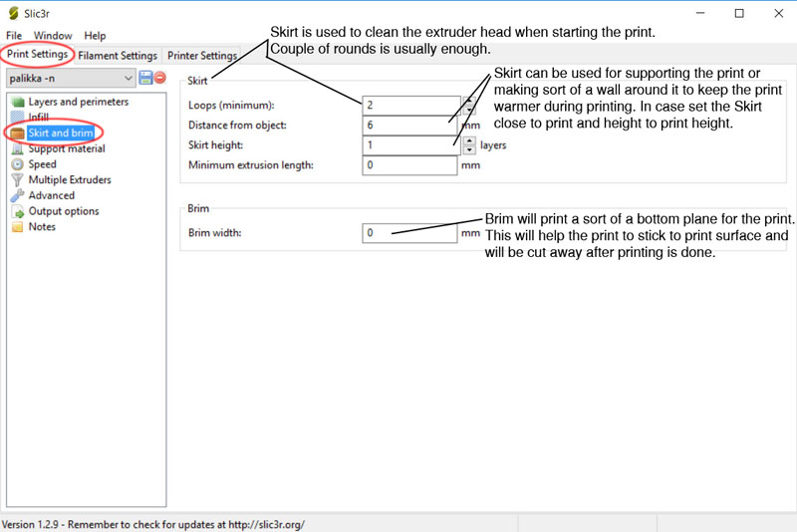This screenshot has height=532, width=797.
Task: Select the Notes item
Action: tap(42, 226)
